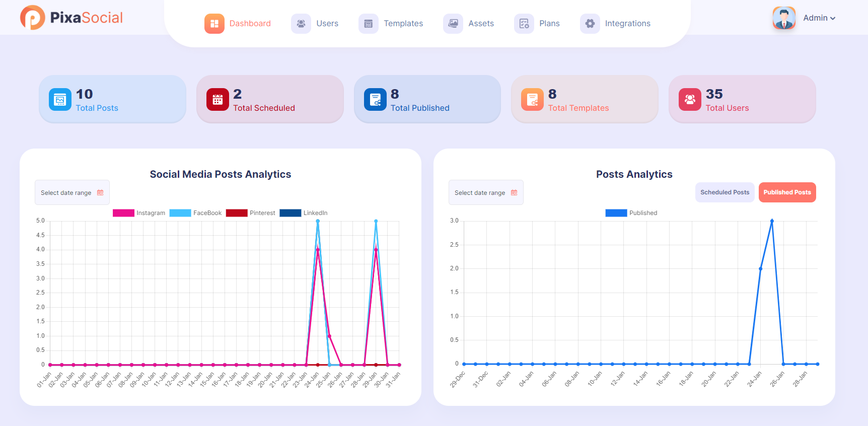Image resolution: width=868 pixels, height=426 pixels.
Task: Click calendar icon in Posts Analytics date range
Action: tap(514, 192)
